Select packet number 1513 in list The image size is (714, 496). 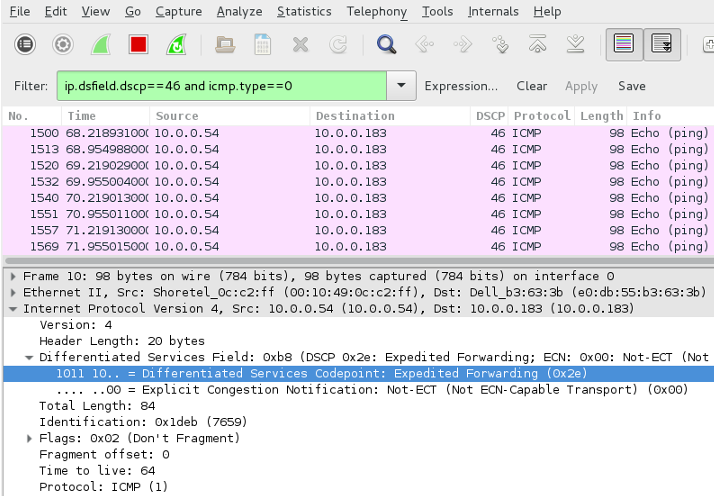358,149
